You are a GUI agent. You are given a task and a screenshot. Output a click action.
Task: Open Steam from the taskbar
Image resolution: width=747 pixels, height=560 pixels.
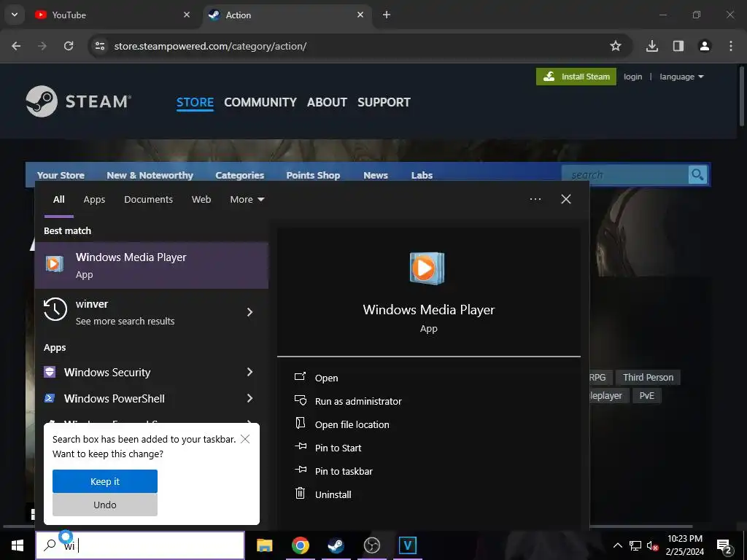[336, 545]
